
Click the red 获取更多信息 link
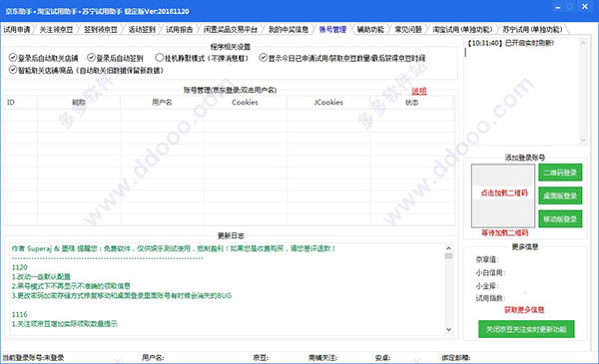coord(524,310)
